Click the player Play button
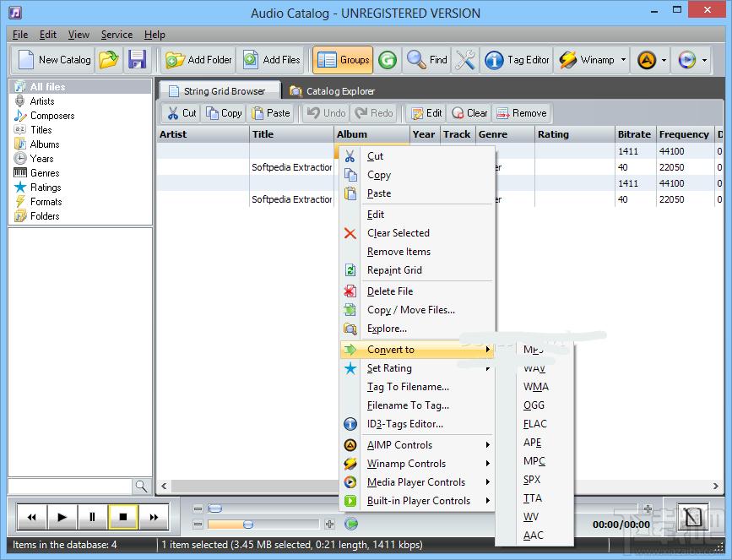Screen dimensions: 732x560 point(62,517)
